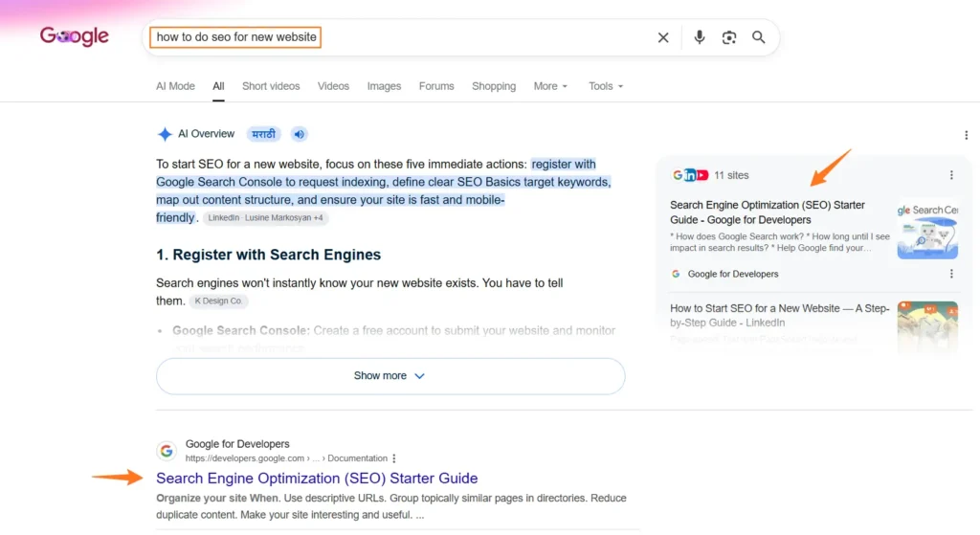The width and height of the screenshot is (980, 535).
Task: Switch to AI Mode tab
Action: (176, 86)
